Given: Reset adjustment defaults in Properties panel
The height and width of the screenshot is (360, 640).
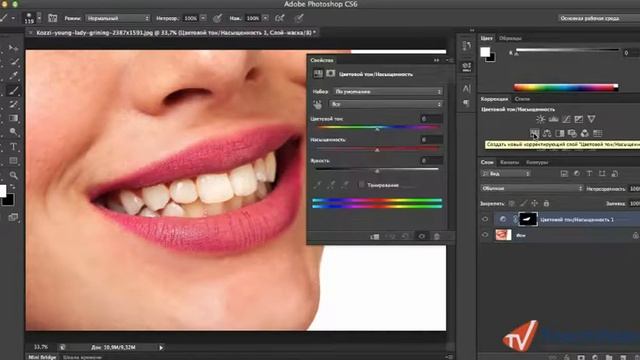Looking at the screenshot, I should [405, 236].
